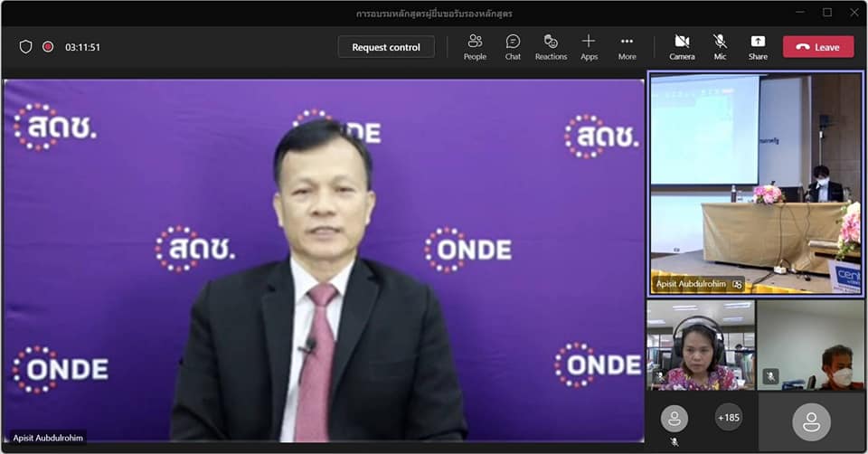Click the red recording indicator
868x454 pixels.
pyautogui.click(x=48, y=47)
